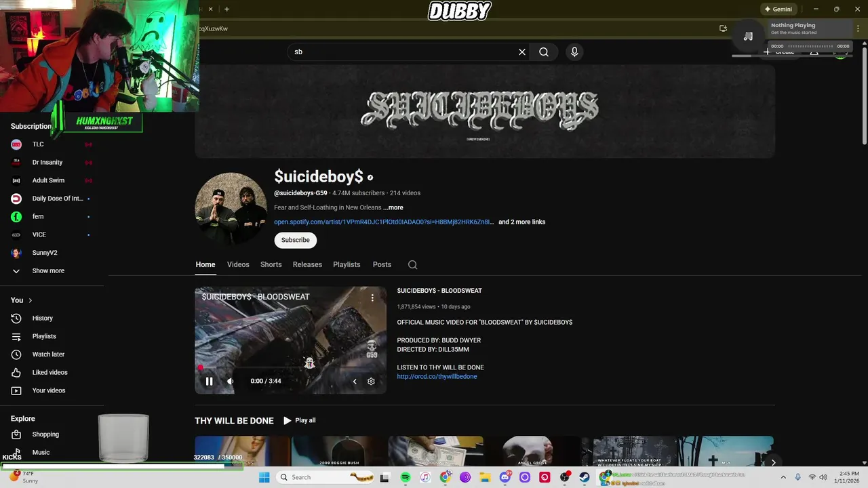Show the 'and 2 more links' list

click(521, 222)
